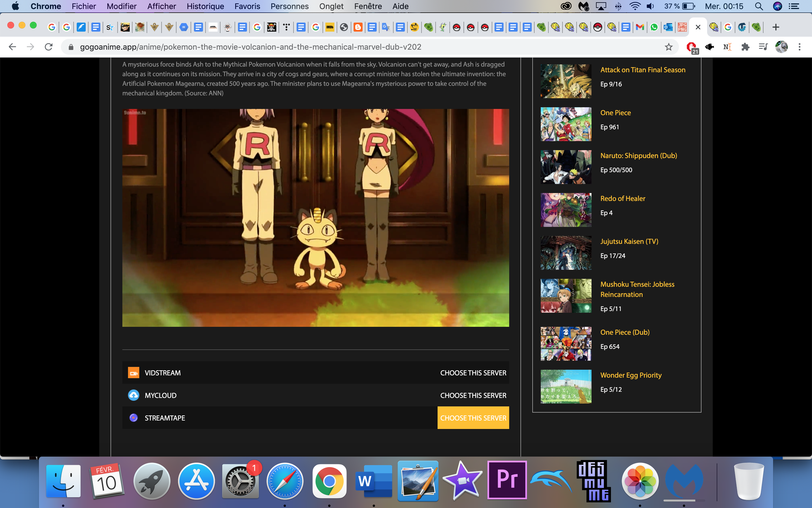Open Finder from the dock
812x508 pixels.
pos(63,481)
